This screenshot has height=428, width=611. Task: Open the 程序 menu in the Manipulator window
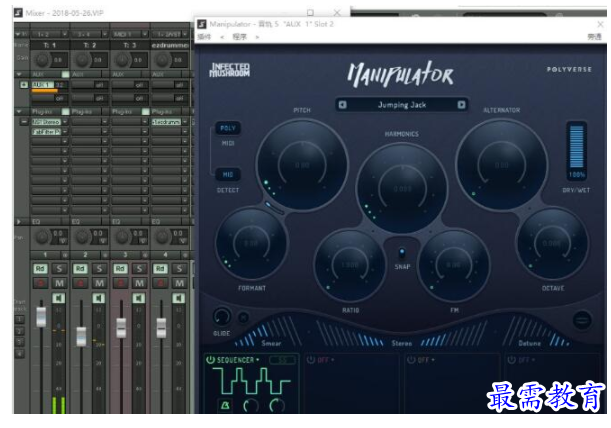tap(240, 37)
